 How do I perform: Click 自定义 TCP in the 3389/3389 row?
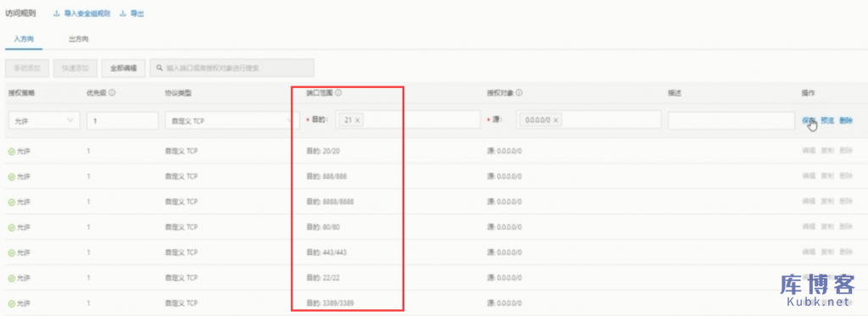[x=181, y=303]
